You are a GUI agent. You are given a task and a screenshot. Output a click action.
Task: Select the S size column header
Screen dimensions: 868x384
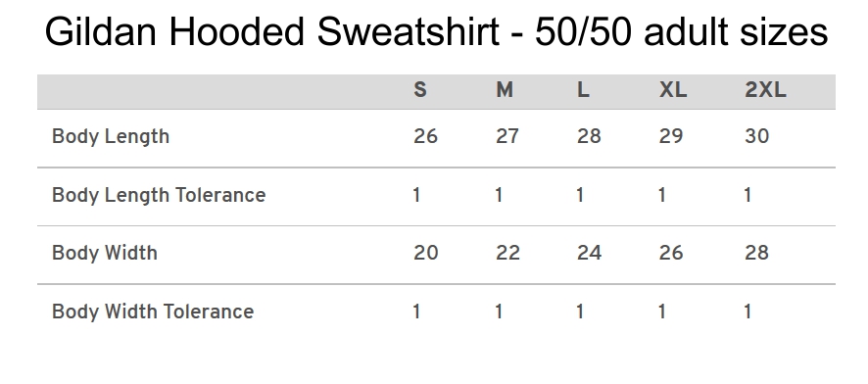(420, 90)
